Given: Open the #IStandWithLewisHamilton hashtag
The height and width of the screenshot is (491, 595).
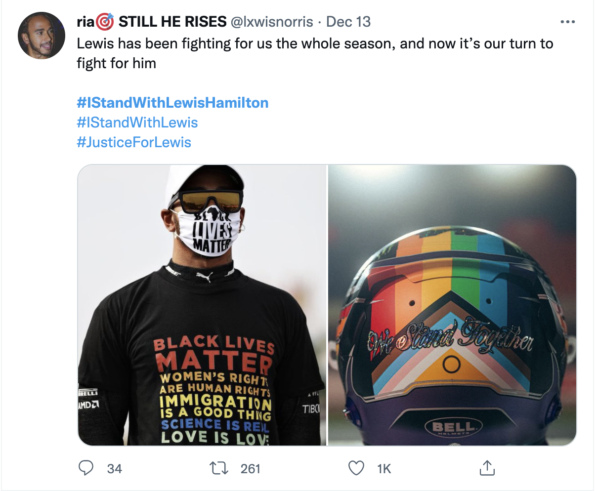Looking at the screenshot, I should [173, 103].
